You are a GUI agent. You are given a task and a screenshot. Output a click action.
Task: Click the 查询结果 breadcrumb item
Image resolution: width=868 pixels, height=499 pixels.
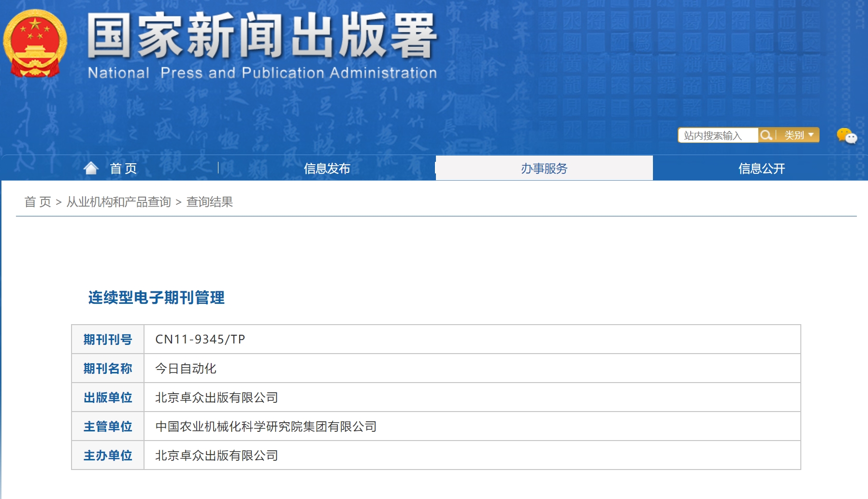(209, 202)
